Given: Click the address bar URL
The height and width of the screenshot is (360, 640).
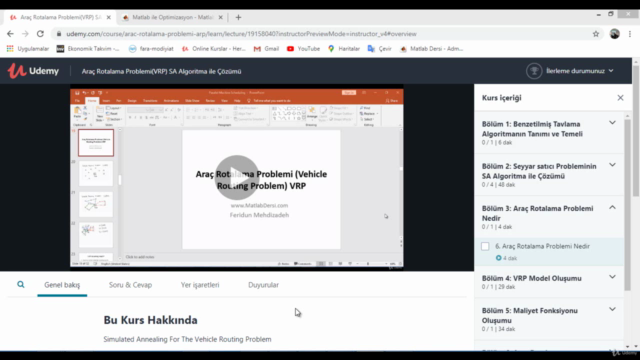Looking at the screenshot, I should (x=241, y=34).
